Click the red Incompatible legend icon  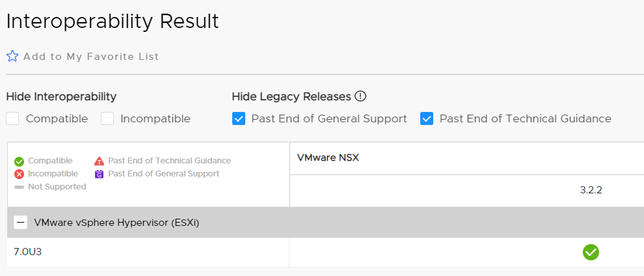click(x=20, y=174)
